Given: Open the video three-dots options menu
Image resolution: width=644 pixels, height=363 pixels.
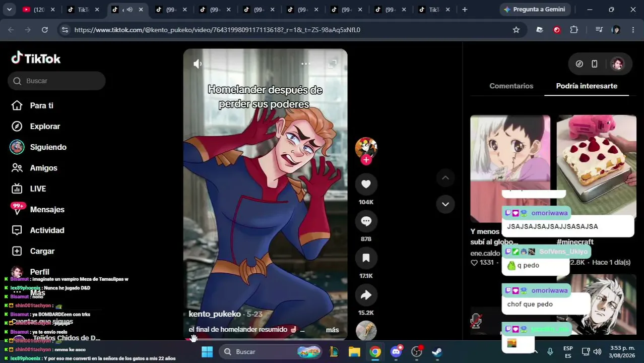Looking at the screenshot, I should coord(305,64).
